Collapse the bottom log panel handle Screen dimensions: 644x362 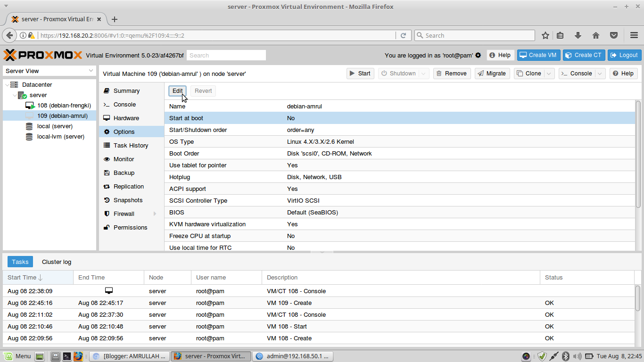322,252
